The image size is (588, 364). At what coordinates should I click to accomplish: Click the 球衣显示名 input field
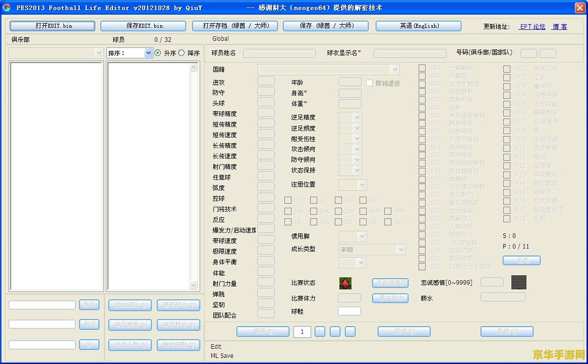point(410,53)
